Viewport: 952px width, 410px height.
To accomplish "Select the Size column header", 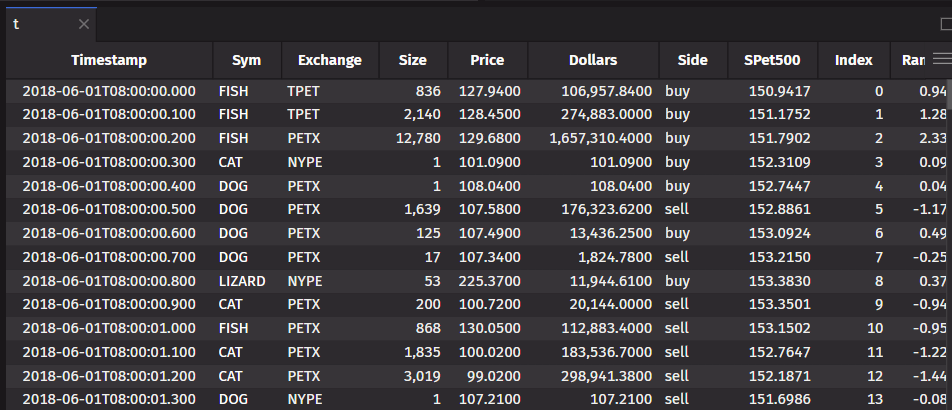I will pyautogui.click(x=412, y=60).
